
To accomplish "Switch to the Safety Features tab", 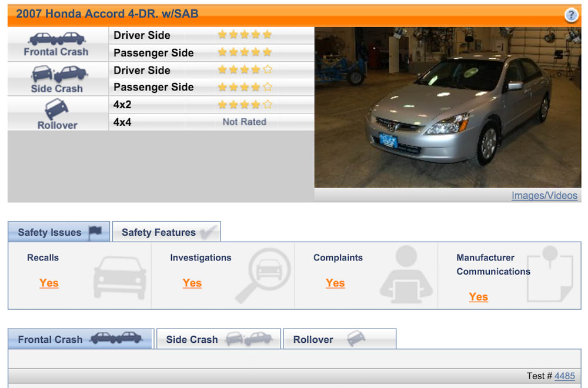I will (166, 232).
